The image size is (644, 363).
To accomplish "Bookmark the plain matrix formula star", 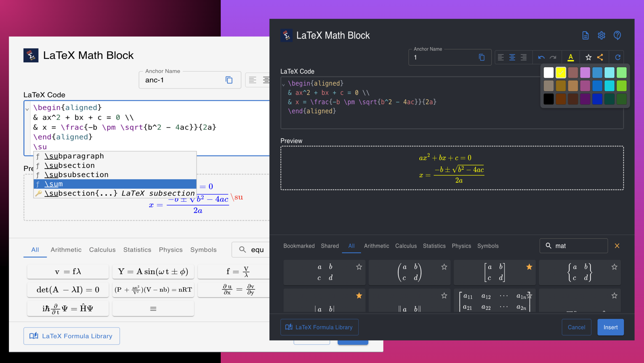I will (359, 267).
